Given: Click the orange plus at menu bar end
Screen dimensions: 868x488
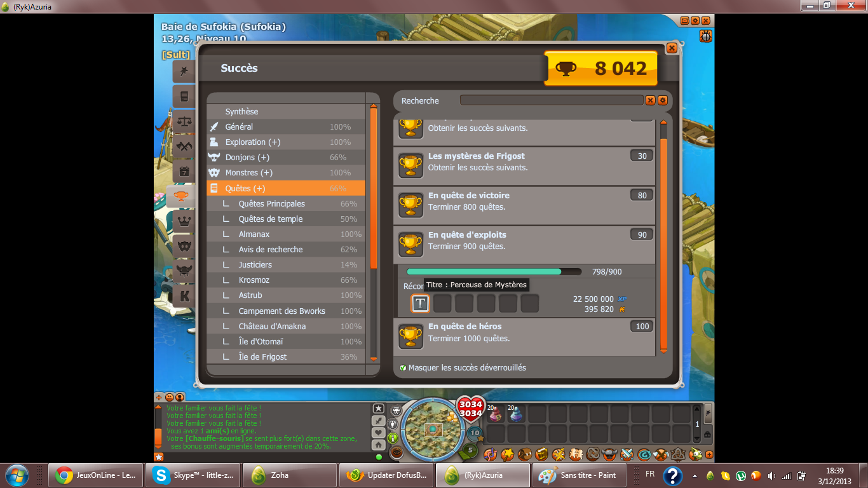Looking at the screenshot, I should click(709, 455).
